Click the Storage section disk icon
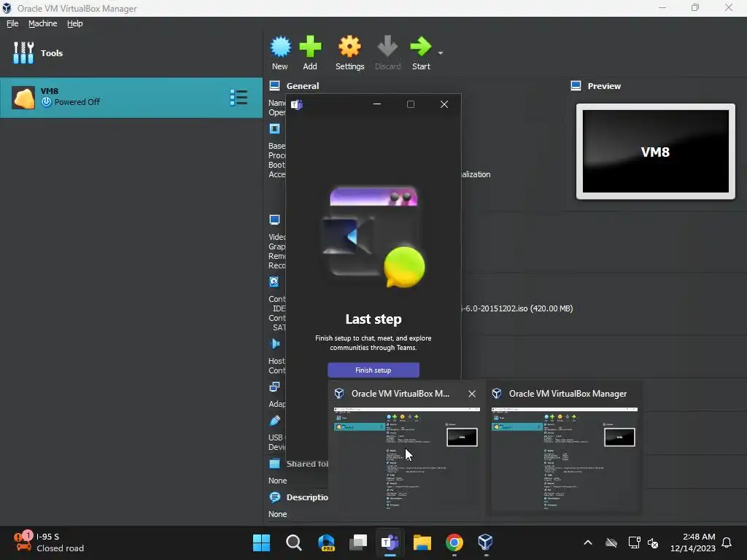 (274, 281)
